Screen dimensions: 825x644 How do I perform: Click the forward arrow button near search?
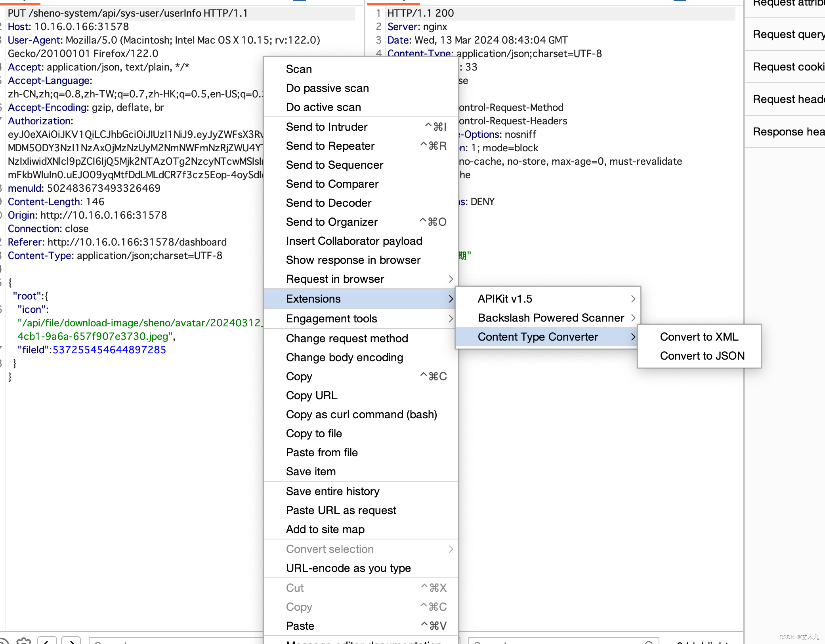point(71,641)
